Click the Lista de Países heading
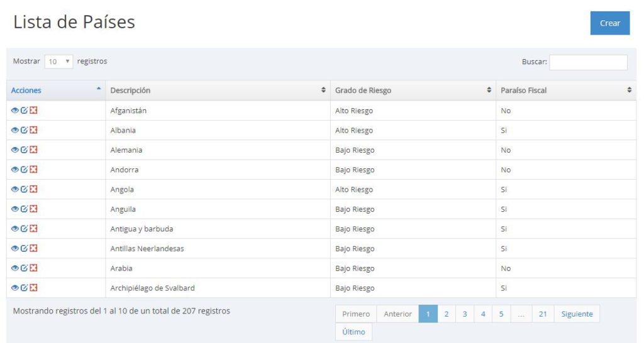The width and height of the screenshot is (644, 343). click(74, 22)
